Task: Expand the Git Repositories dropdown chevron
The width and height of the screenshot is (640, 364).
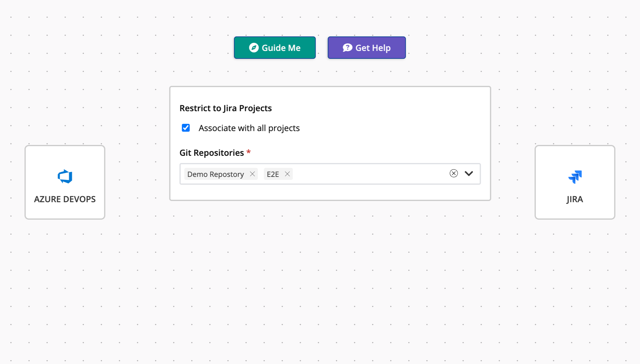Action: pos(469,173)
